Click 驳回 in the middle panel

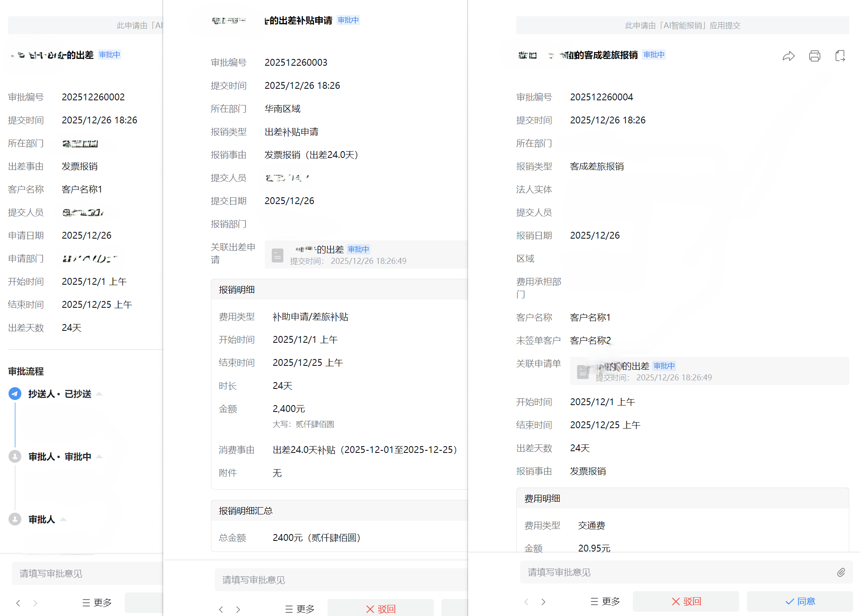pos(380,609)
